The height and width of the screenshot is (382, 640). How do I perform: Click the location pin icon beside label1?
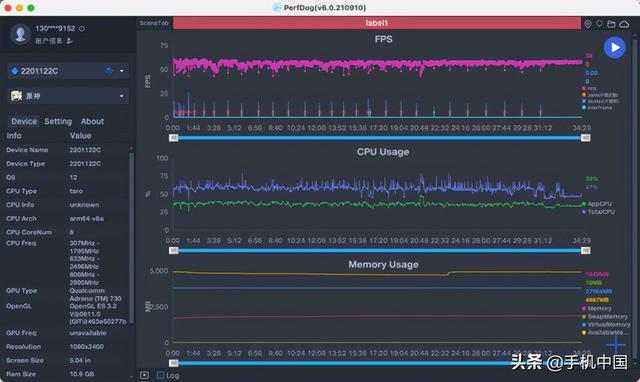point(588,24)
